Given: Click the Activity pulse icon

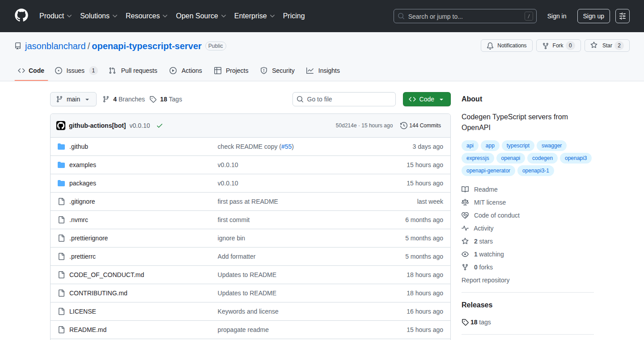Looking at the screenshot, I should (465, 228).
